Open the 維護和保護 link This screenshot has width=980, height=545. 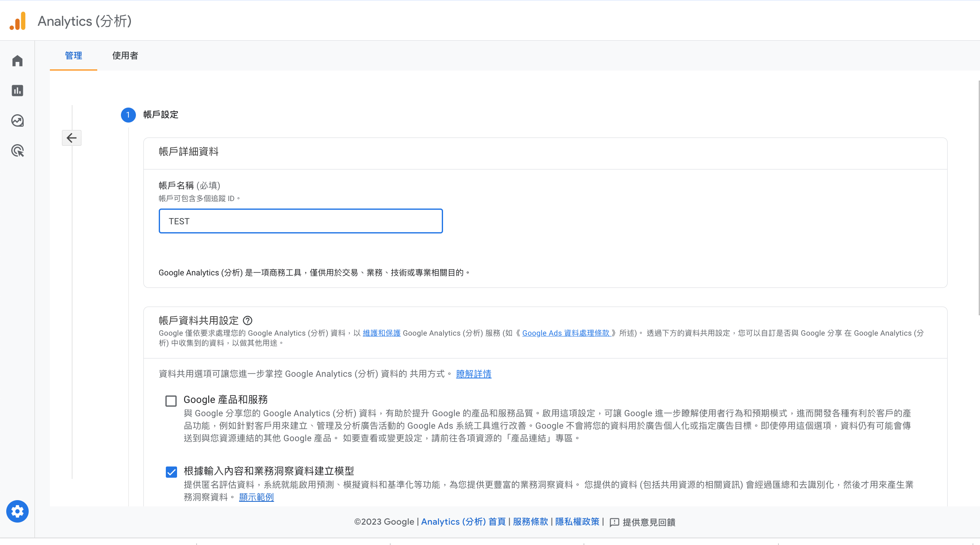tap(381, 333)
